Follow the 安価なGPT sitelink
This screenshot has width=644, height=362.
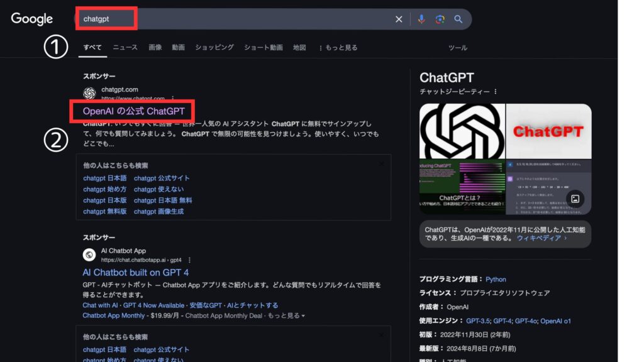pyautogui.click(x=206, y=305)
